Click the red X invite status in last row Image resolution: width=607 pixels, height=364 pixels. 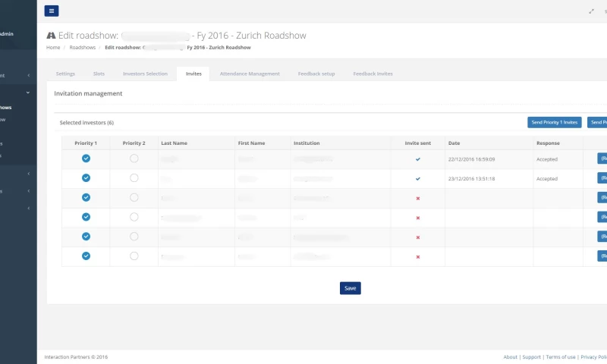417,257
